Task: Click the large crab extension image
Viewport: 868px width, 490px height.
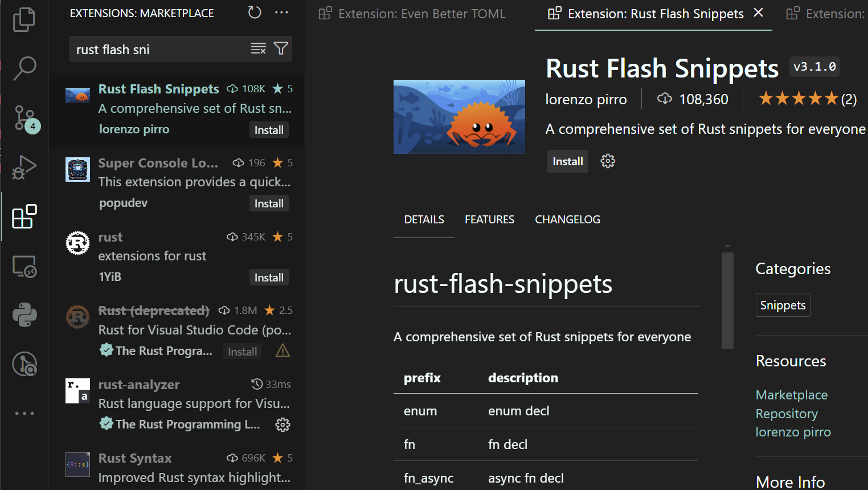Action: point(459,117)
